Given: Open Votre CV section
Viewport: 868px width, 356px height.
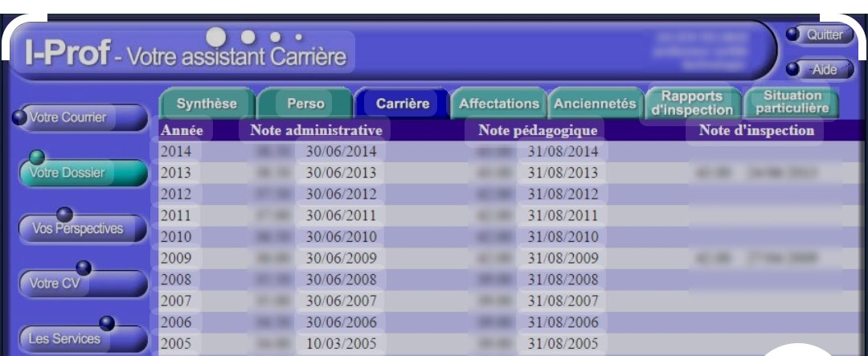Looking at the screenshot, I should 83,284.
